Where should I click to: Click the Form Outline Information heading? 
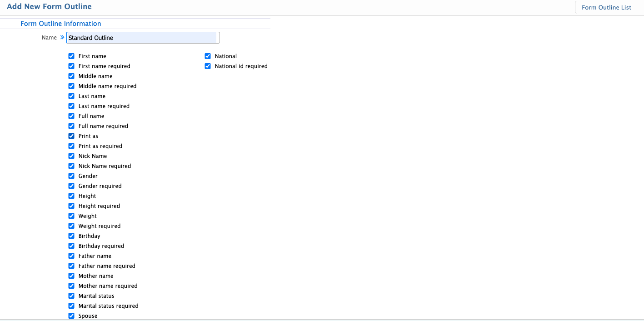coord(60,23)
